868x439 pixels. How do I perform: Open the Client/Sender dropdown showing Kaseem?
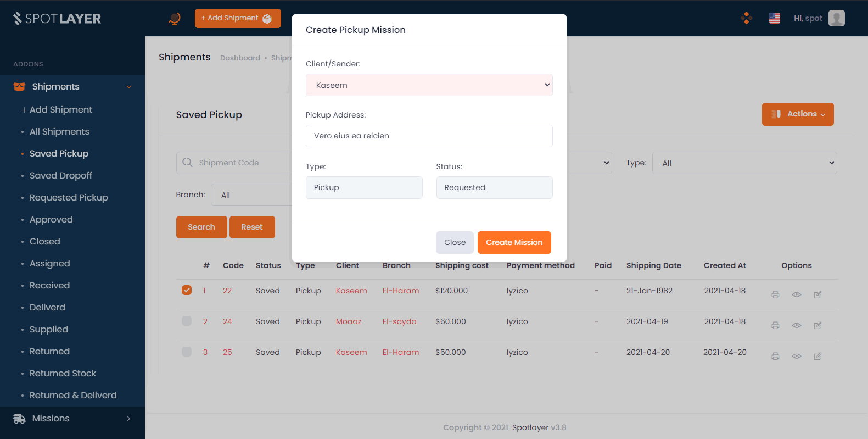[429, 85]
